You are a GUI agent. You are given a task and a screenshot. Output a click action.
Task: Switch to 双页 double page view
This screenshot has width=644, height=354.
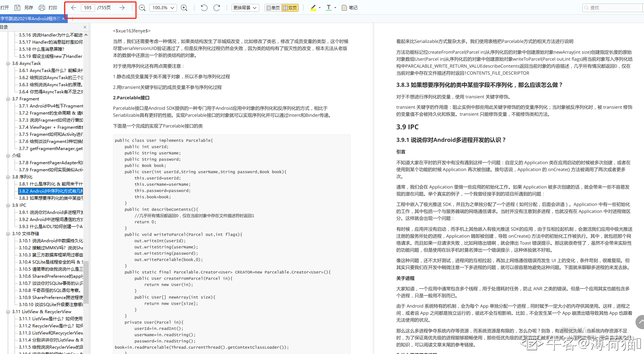290,8
